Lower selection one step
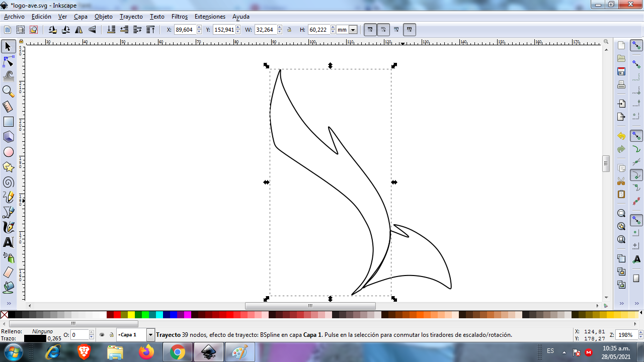 124,30
